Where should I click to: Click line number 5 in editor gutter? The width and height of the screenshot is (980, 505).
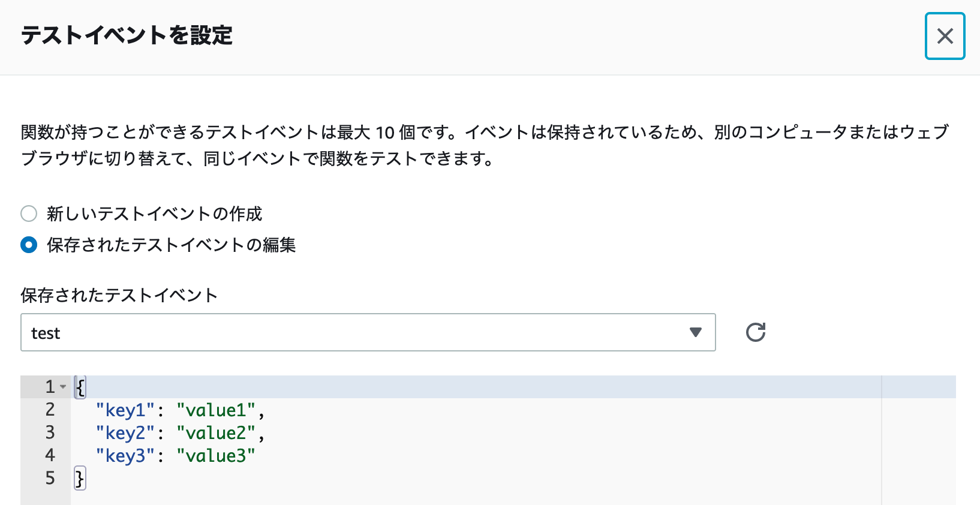click(x=50, y=478)
